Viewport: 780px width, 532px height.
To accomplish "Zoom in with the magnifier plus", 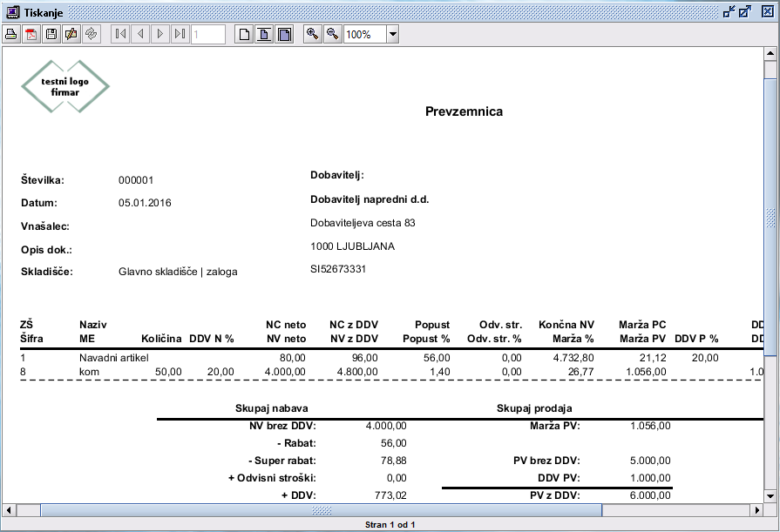I will coord(312,34).
